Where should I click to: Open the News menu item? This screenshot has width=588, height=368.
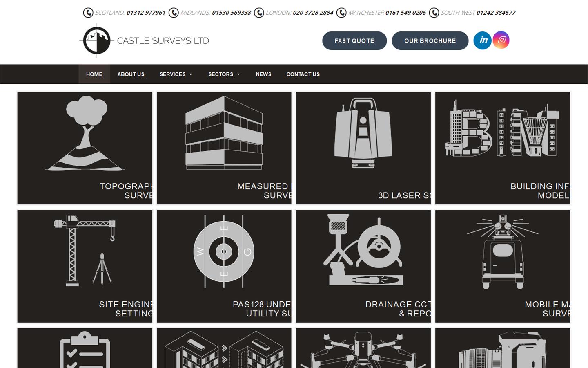263,74
